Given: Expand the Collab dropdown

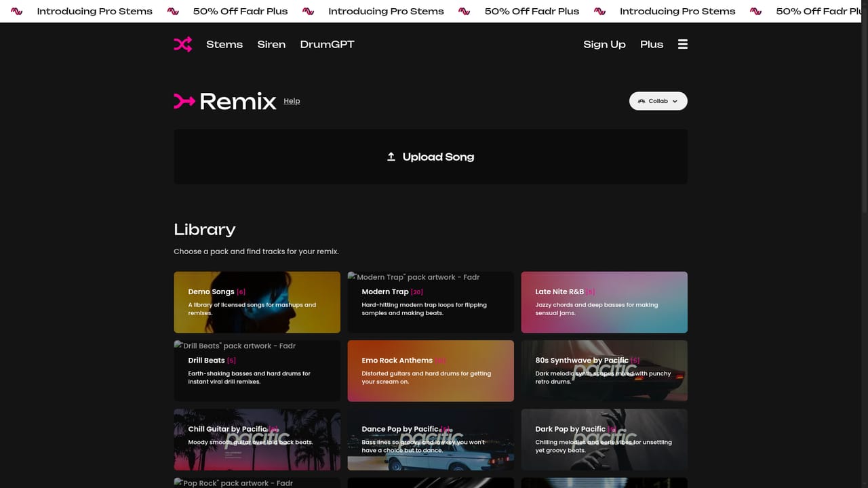Looking at the screenshot, I should 658,101.
